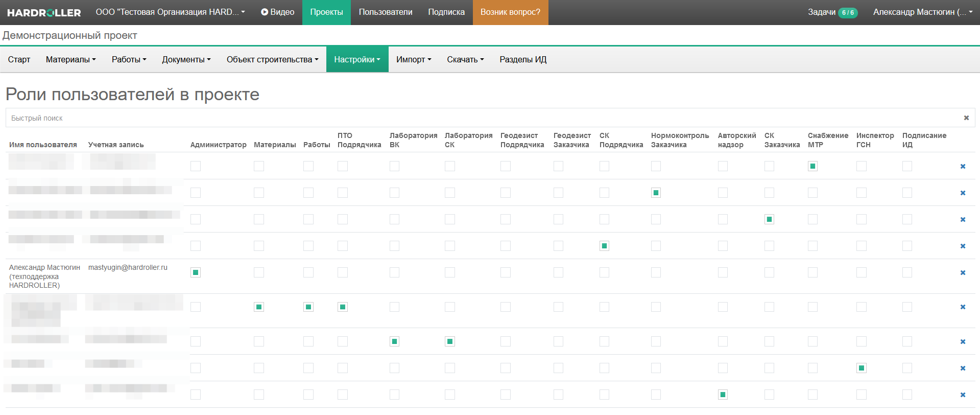Uncheck the checked СК Заказчика checkbox
Viewport: 980px width, 415px height.
click(x=770, y=219)
